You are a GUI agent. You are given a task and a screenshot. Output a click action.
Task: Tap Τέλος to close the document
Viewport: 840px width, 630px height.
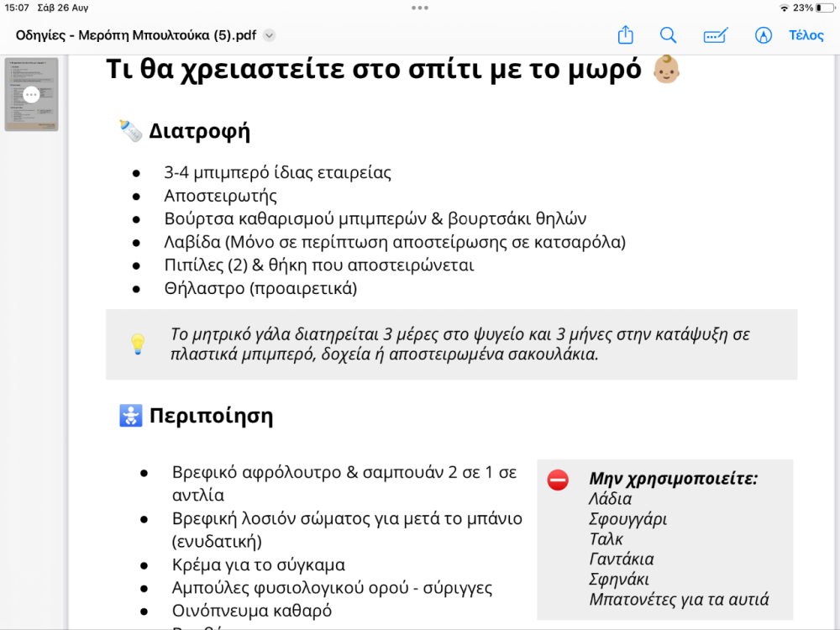[x=806, y=35]
